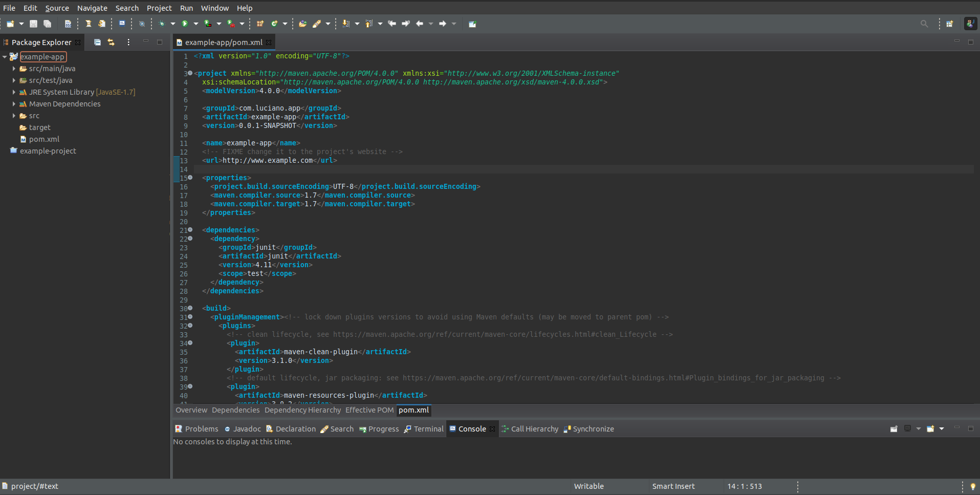Viewport: 980px width, 495px height.
Task: Open the New Java Class wizard
Action: (x=275, y=24)
